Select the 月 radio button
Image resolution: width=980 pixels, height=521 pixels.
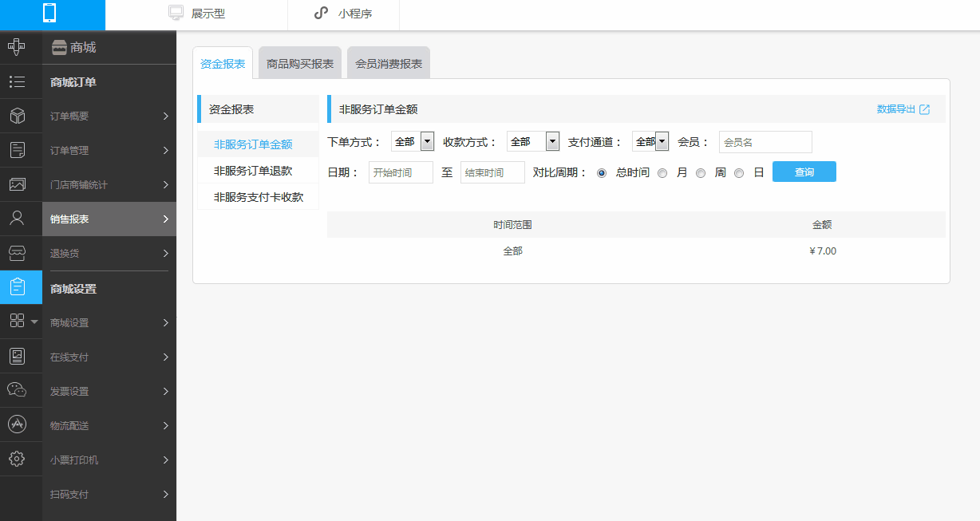click(x=662, y=172)
